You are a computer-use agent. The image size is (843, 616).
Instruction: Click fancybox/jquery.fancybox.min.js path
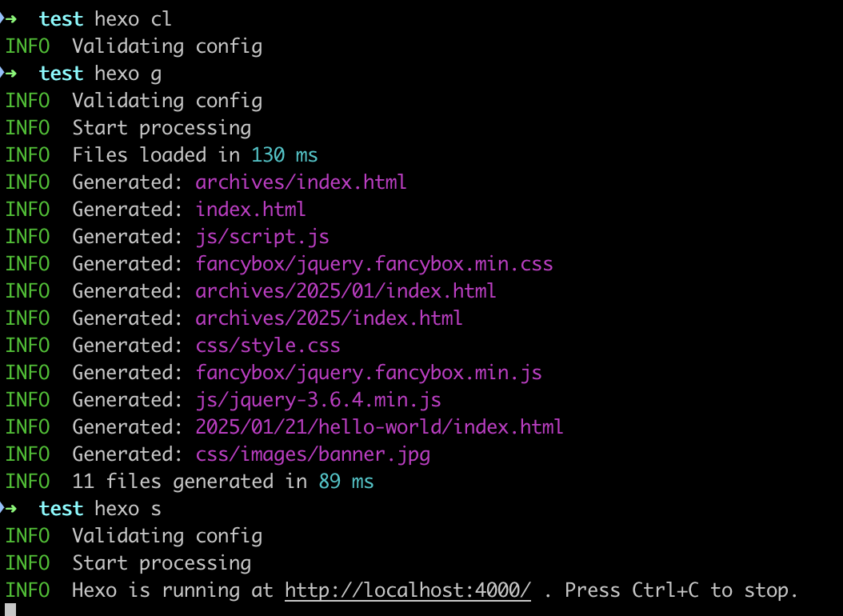369,373
